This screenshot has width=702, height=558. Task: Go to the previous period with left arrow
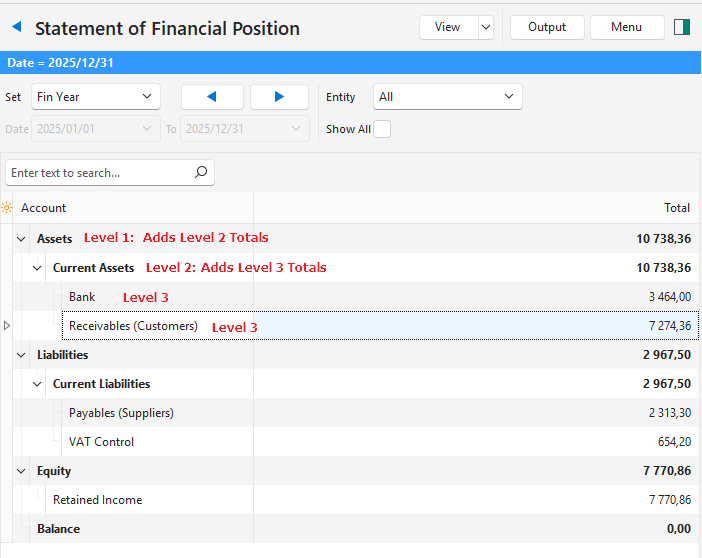(x=212, y=97)
